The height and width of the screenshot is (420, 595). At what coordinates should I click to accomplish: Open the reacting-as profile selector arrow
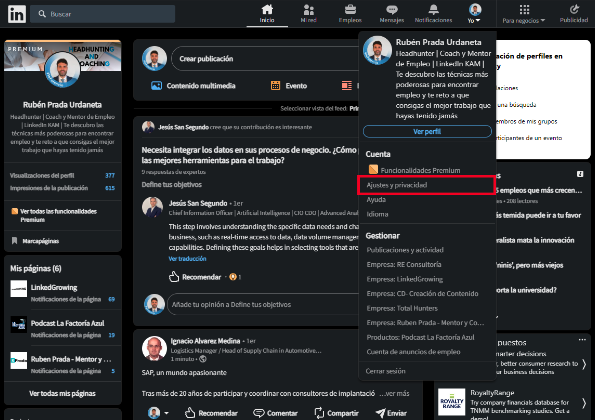pyautogui.click(x=166, y=413)
